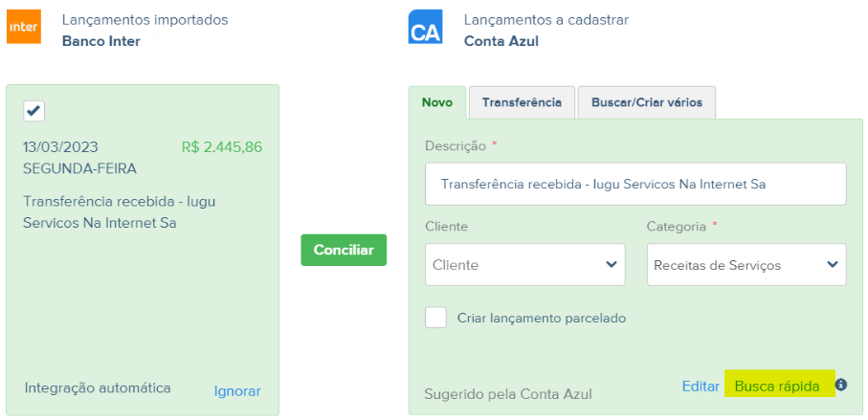This screenshot has width=868, height=420.
Task: Click the Categoria dropdown chevron arrow
Action: click(x=833, y=264)
